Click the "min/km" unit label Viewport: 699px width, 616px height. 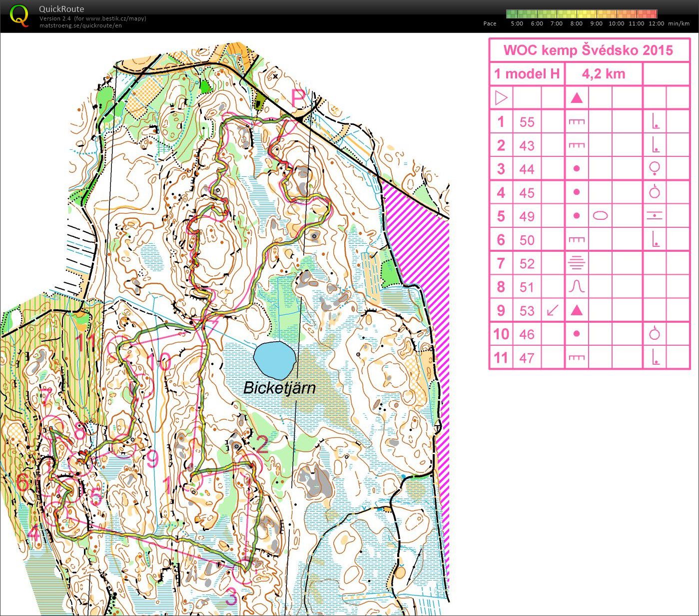click(679, 23)
